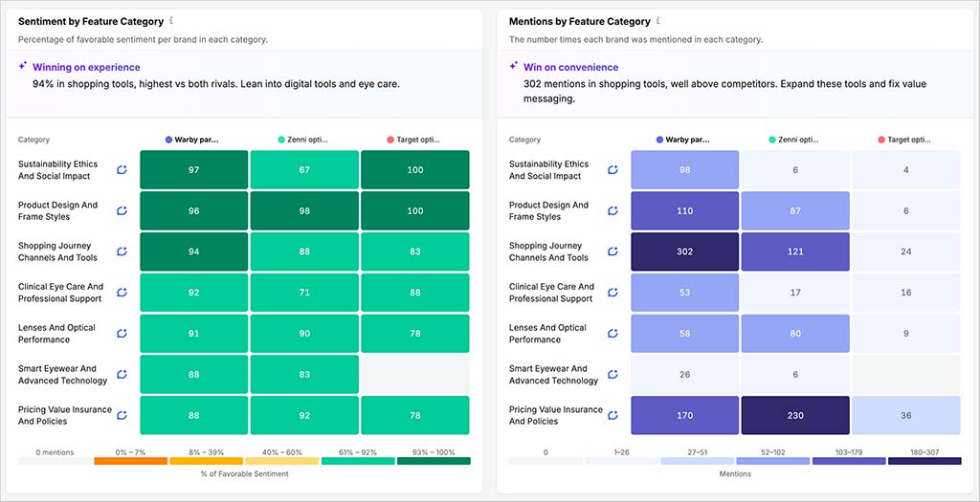Click sentiment cell showing 67

(x=304, y=170)
